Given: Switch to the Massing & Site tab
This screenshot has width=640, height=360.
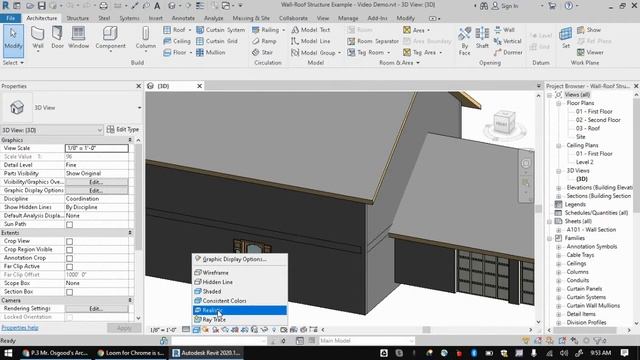Looking at the screenshot, I should click(251, 18).
